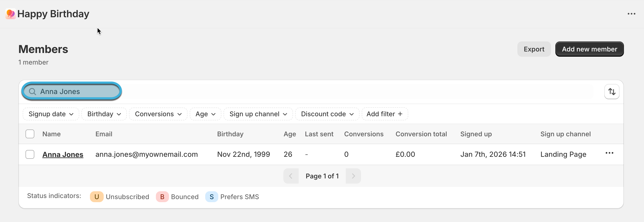The width and height of the screenshot is (644, 222).
Task: Go to previous page arrow
Action: (291, 176)
